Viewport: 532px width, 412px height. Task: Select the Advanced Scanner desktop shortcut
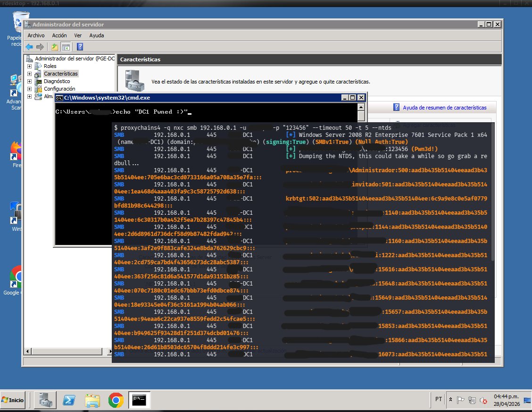[x=14, y=92]
